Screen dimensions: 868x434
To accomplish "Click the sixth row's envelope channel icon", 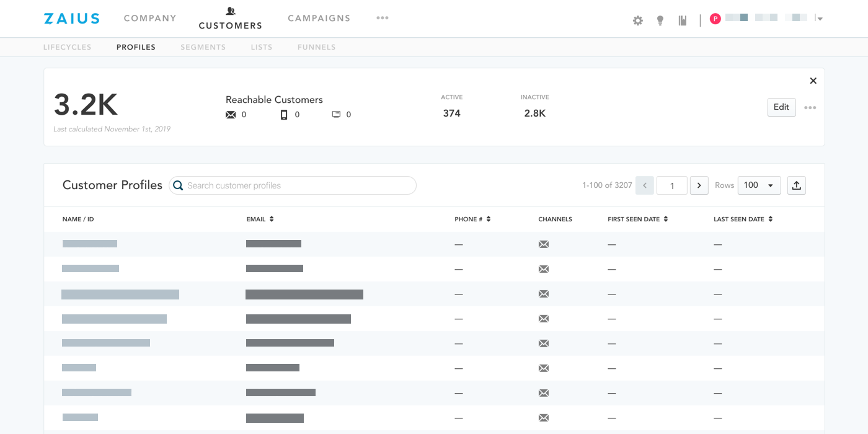I will (544, 368).
